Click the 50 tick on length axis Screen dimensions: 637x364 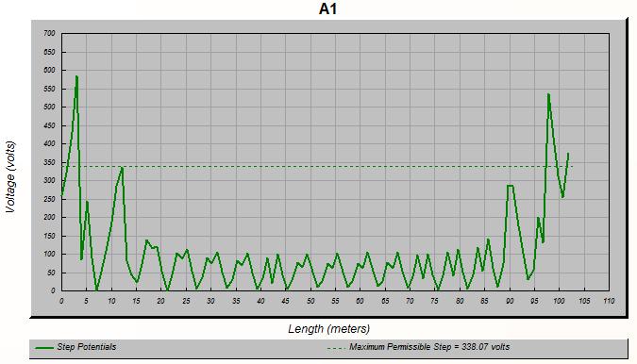[x=310, y=301]
